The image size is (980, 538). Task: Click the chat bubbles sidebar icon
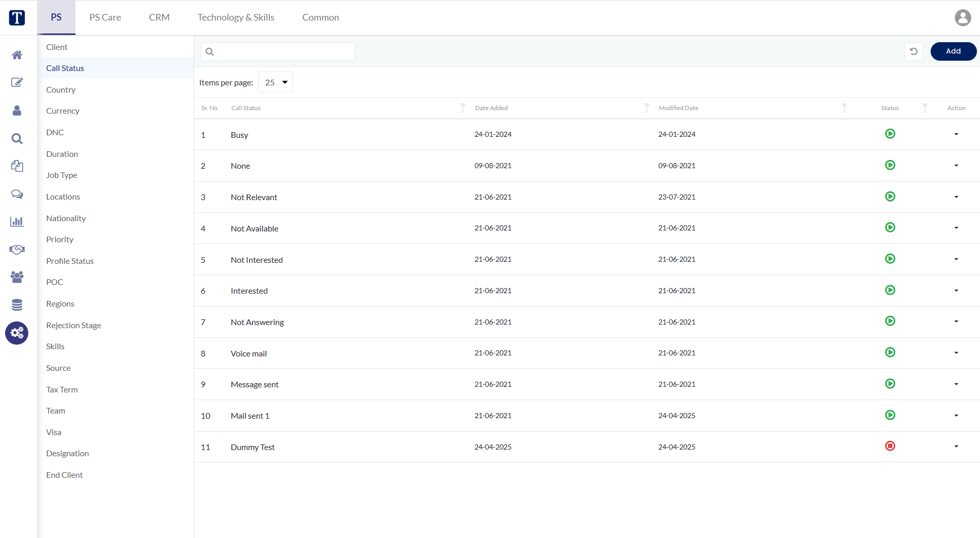point(17,194)
